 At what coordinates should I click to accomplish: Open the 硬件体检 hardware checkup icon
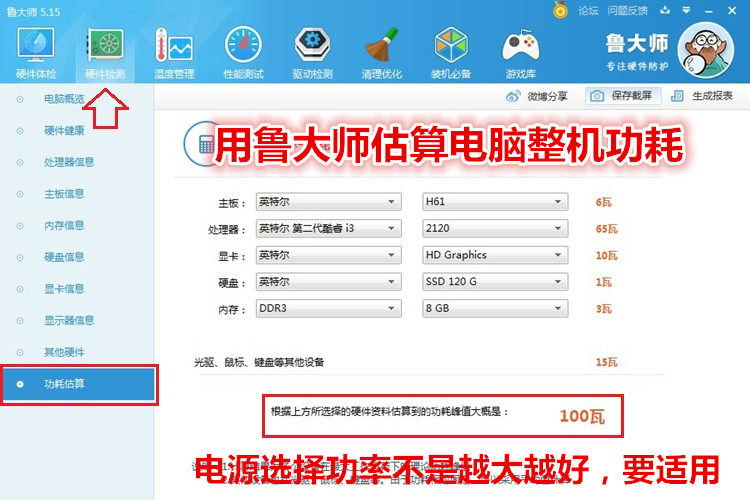(36, 53)
